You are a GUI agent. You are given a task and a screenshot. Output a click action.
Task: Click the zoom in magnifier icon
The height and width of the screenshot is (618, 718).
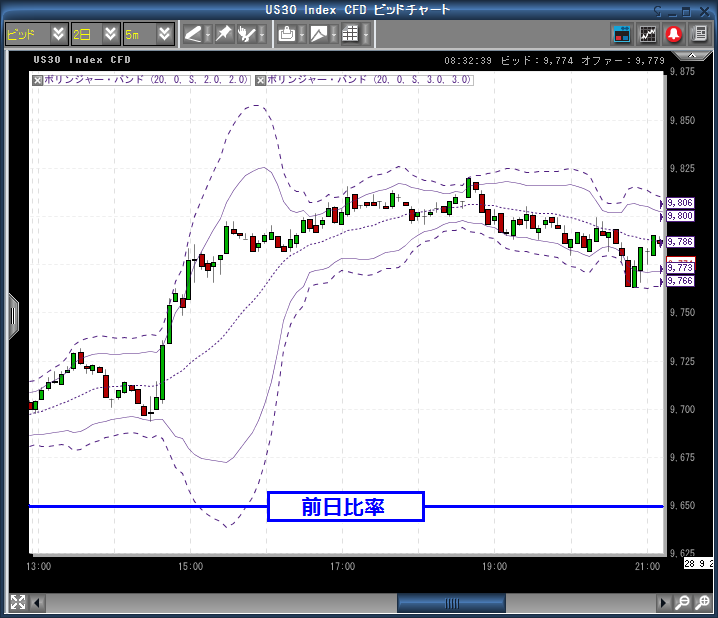click(682, 603)
